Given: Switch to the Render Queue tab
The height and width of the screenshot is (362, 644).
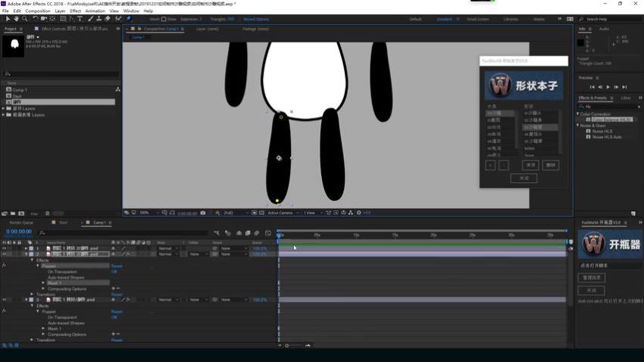Looking at the screenshot, I should tap(21, 223).
